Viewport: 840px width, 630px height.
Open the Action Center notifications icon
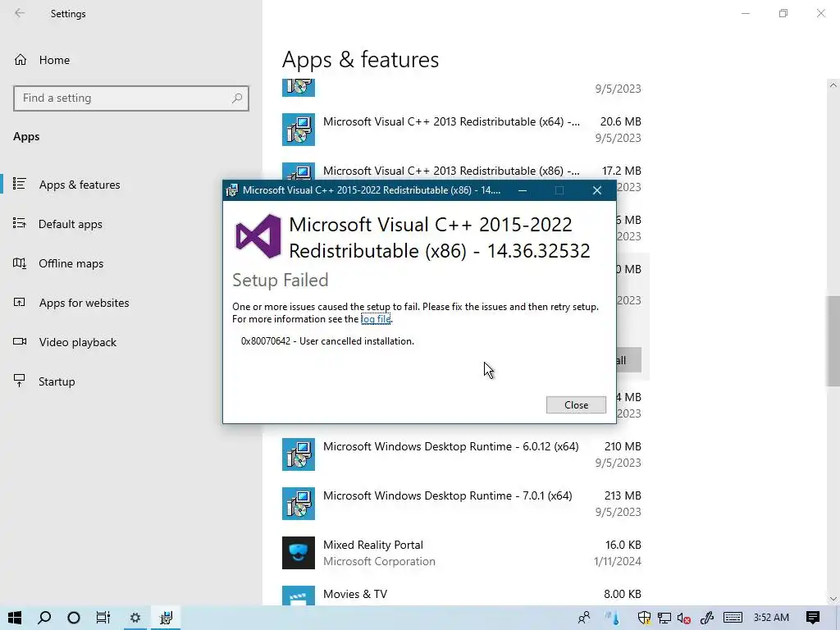(813, 618)
